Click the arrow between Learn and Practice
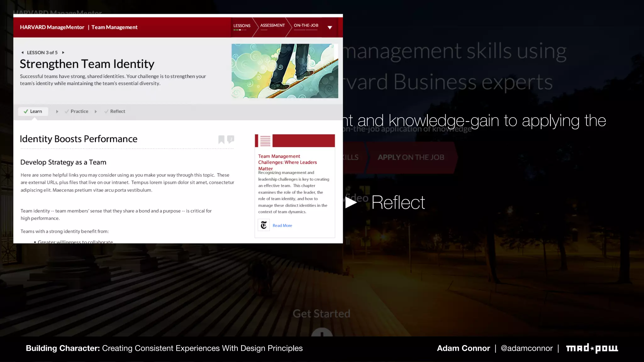Image resolution: width=644 pixels, height=362 pixels. tap(57, 112)
